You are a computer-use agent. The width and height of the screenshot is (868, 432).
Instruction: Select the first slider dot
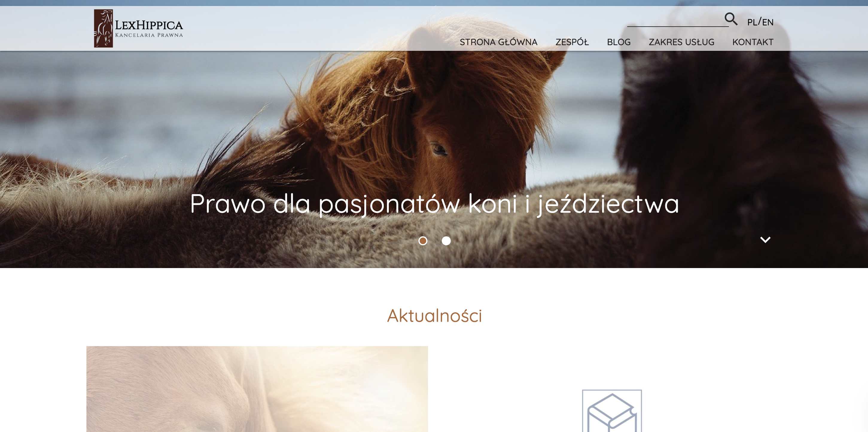(423, 241)
